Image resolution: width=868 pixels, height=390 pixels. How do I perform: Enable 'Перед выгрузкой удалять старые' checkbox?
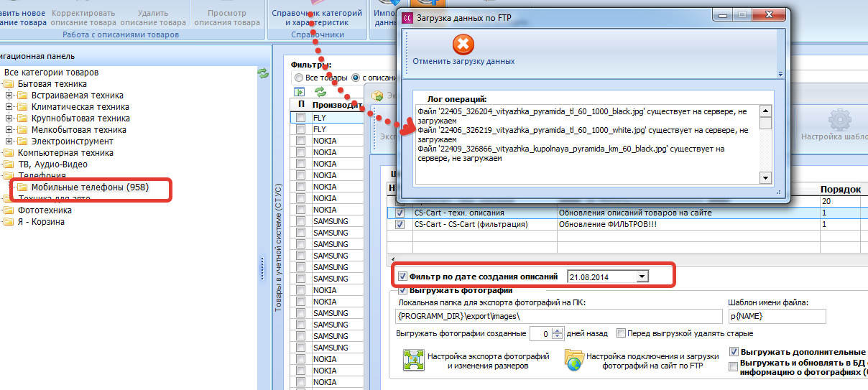(620, 334)
